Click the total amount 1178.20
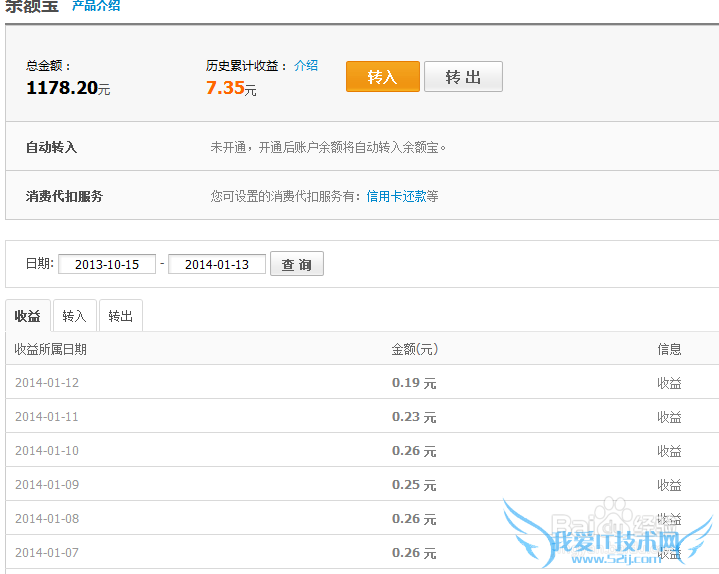This screenshot has width=719, height=574. pyautogui.click(x=62, y=88)
